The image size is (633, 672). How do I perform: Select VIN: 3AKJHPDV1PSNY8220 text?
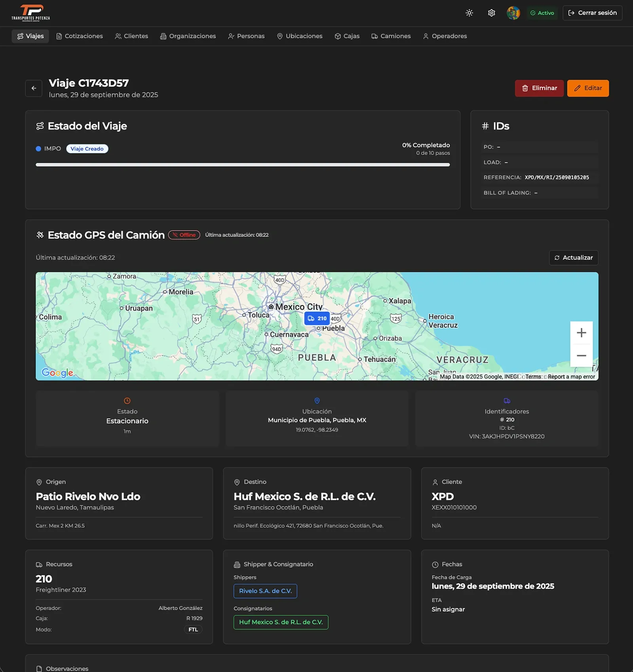[x=507, y=437]
